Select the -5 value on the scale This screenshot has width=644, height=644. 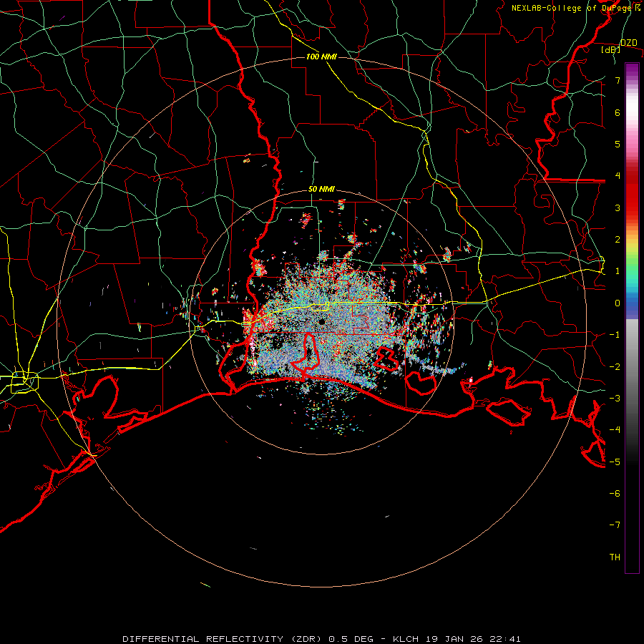click(x=615, y=462)
